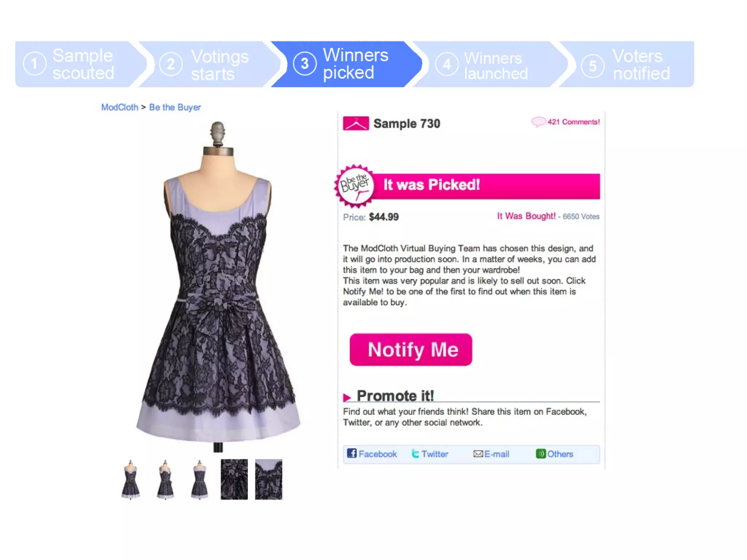
Task: Click the Facebook share icon
Action: [352, 453]
